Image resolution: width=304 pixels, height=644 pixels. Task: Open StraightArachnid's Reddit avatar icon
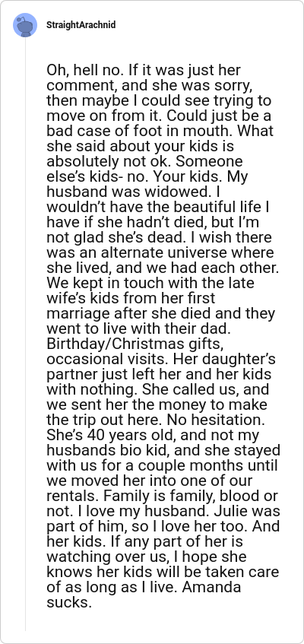[x=25, y=25]
